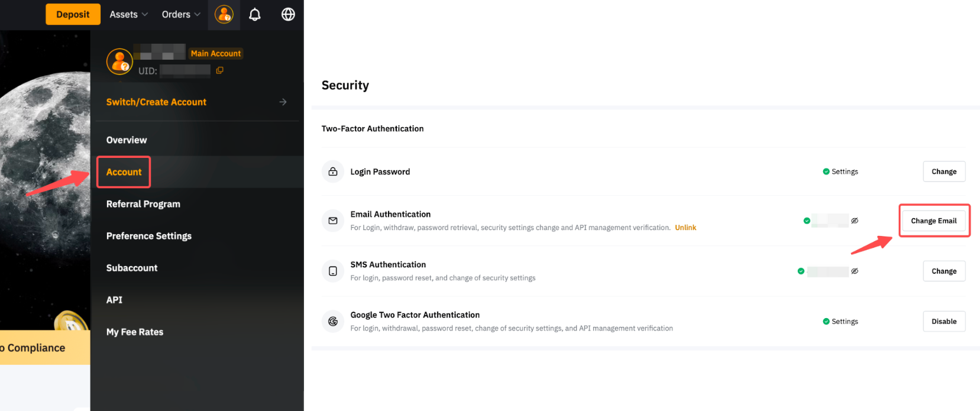
Task: Click the Email Authentication envelope icon
Action: [333, 221]
